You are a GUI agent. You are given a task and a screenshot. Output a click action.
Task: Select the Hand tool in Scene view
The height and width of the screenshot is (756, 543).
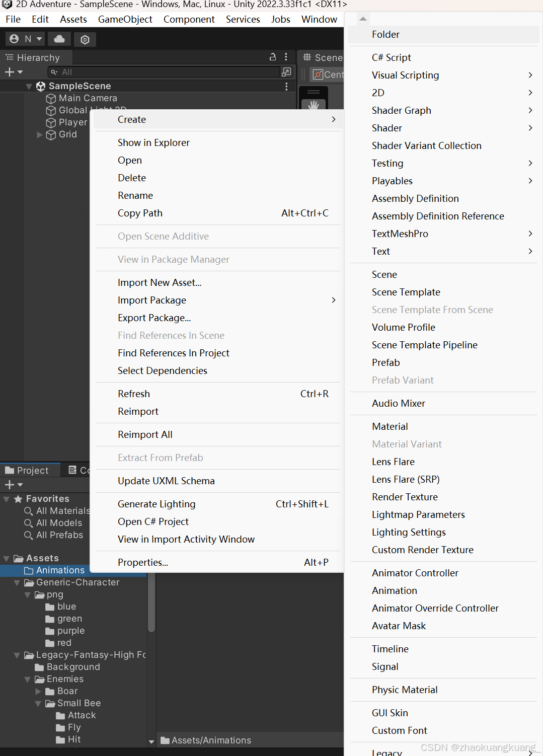pyautogui.click(x=314, y=105)
